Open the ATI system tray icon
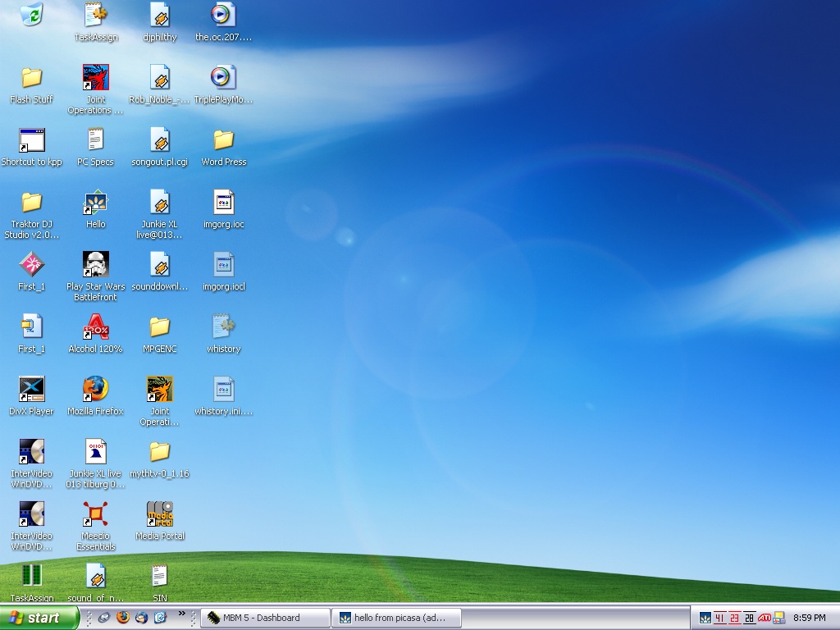The height and width of the screenshot is (630, 840). tap(764, 619)
